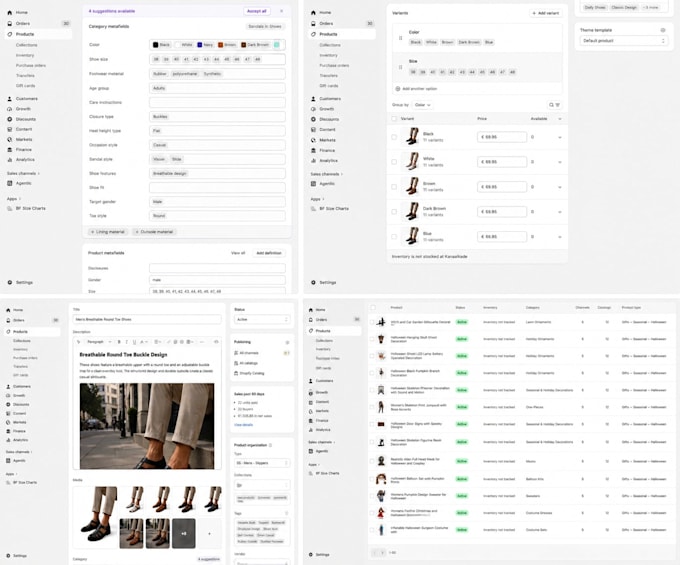Expand the White variant group chevron
This screenshot has height=565, width=680.
click(x=560, y=162)
